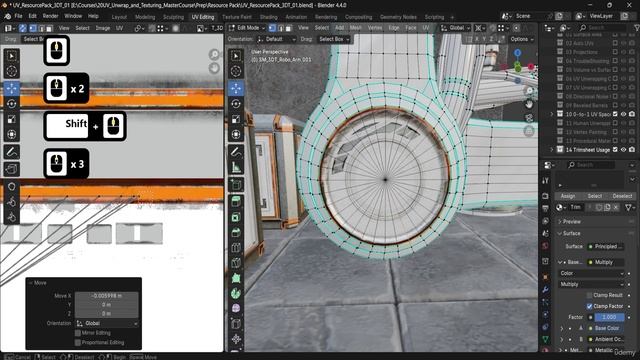Open the File menu
Viewport: 640px width, 360px height.
(x=18, y=16)
